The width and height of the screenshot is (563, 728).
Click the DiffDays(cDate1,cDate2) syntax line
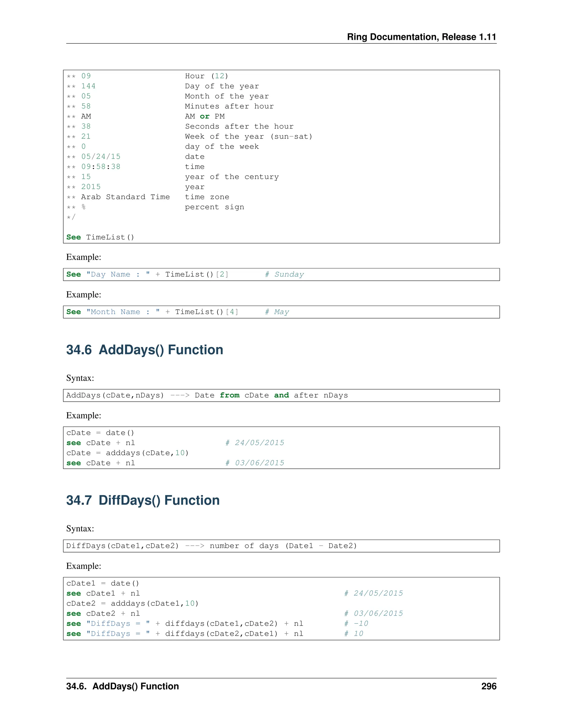(x=211, y=546)
